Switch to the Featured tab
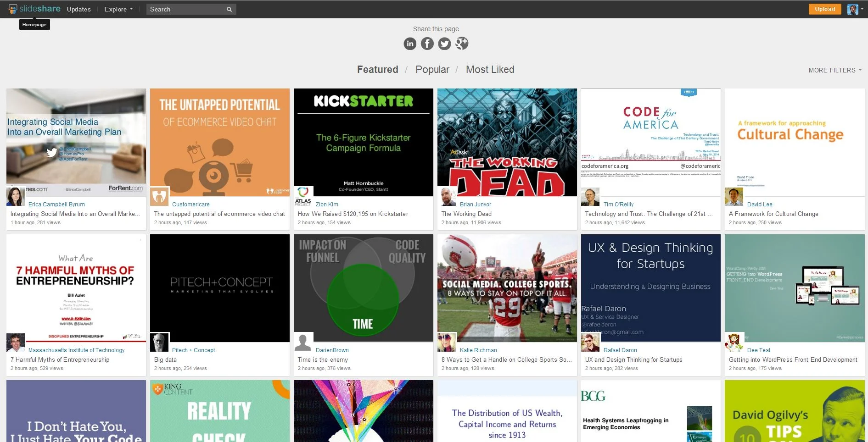The image size is (868, 442). [377, 69]
